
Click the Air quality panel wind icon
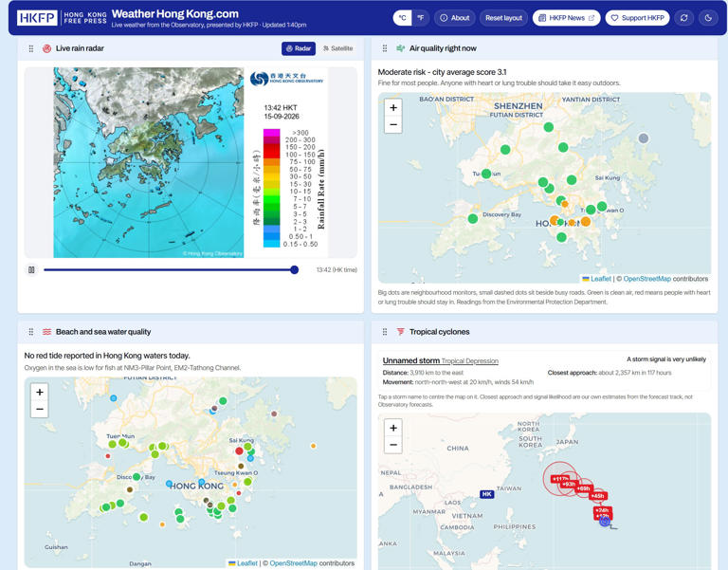(400, 48)
